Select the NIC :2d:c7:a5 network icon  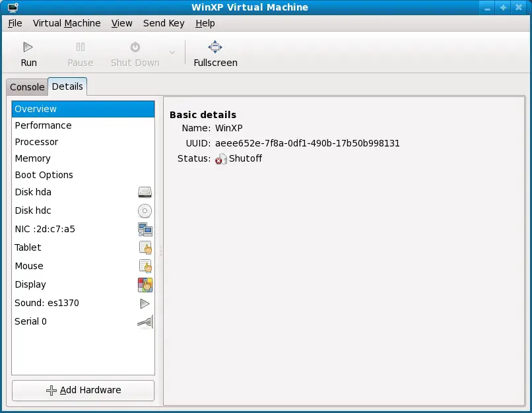point(145,229)
